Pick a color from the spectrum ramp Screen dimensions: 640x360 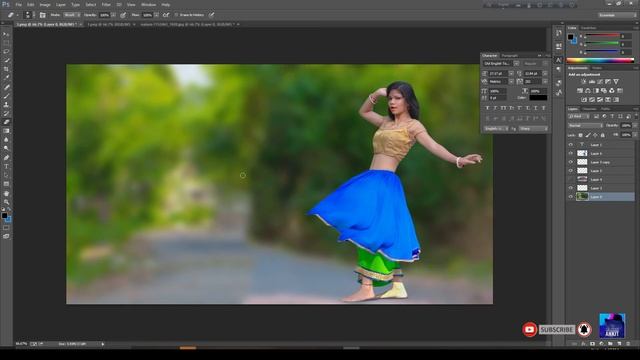point(600,60)
